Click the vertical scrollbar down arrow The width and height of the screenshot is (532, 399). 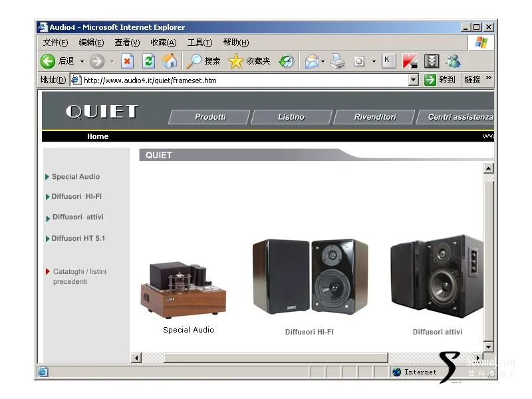(489, 346)
